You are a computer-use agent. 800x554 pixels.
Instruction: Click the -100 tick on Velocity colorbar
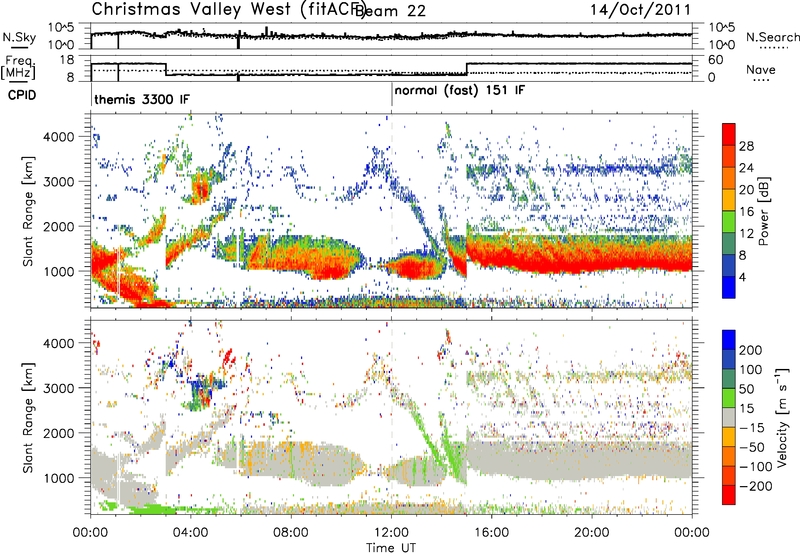point(756,467)
